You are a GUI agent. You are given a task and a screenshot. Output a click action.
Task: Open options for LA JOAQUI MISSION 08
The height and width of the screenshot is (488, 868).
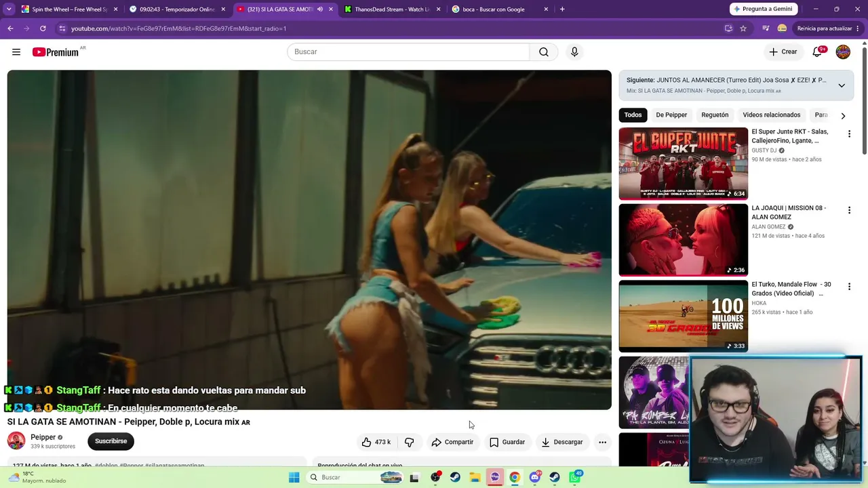coord(849,211)
